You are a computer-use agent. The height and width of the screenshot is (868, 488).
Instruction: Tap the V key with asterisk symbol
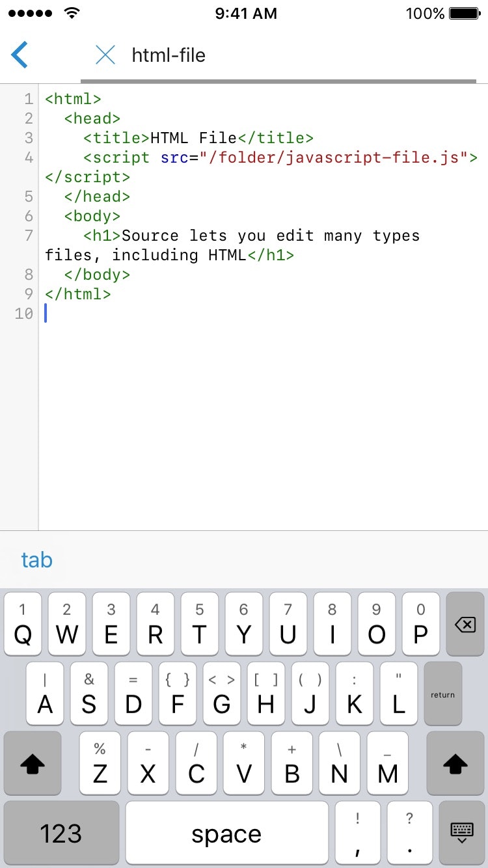[244, 763]
